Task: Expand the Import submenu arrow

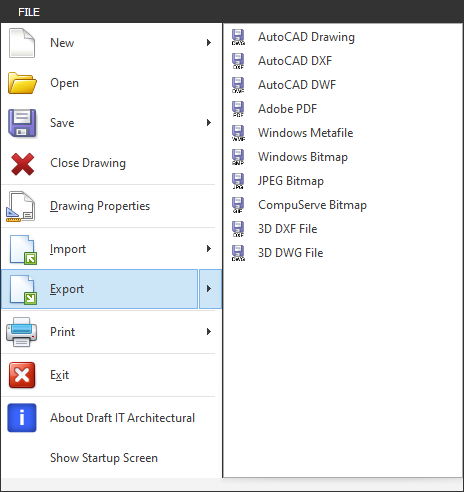Action: [209, 249]
